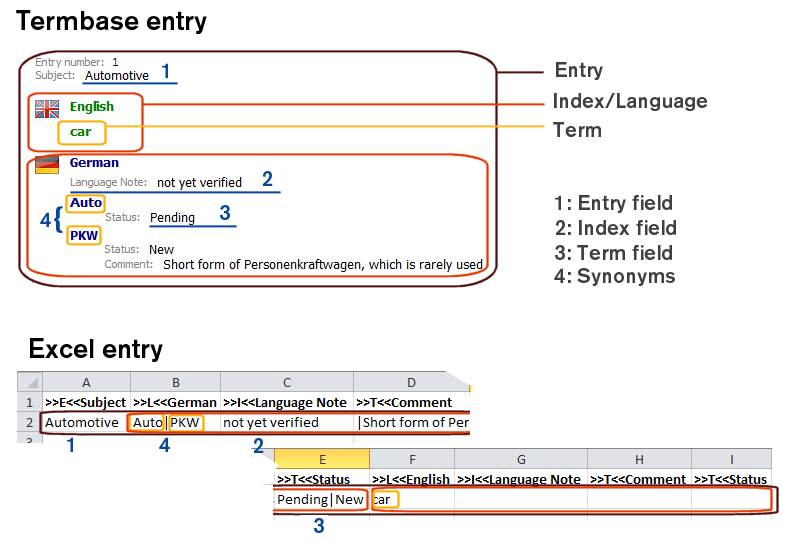The height and width of the screenshot is (552, 788).
Task: Select Excel column header G
Action: (521, 459)
